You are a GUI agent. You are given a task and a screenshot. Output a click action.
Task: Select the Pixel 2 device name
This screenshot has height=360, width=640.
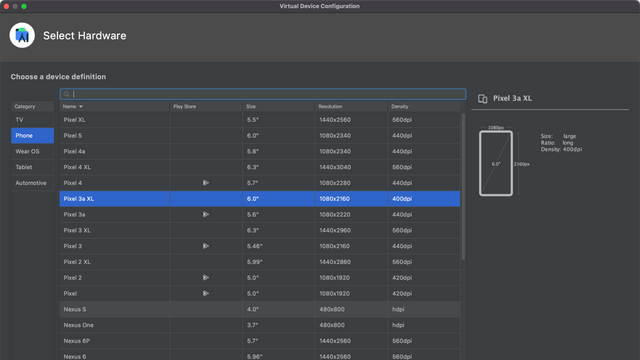(73, 278)
